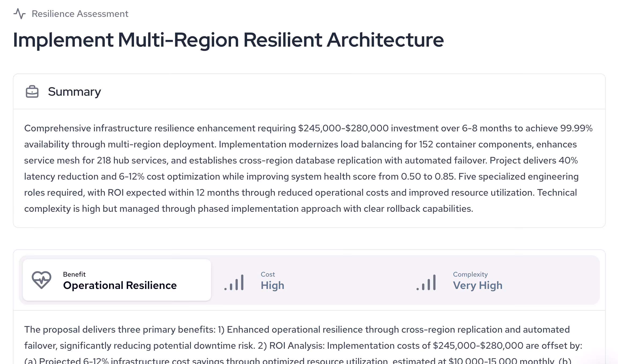The height and width of the screenshot is (364, 618).
Task: Click the proposal benefits description paragraph
Action: pos(303,338)
